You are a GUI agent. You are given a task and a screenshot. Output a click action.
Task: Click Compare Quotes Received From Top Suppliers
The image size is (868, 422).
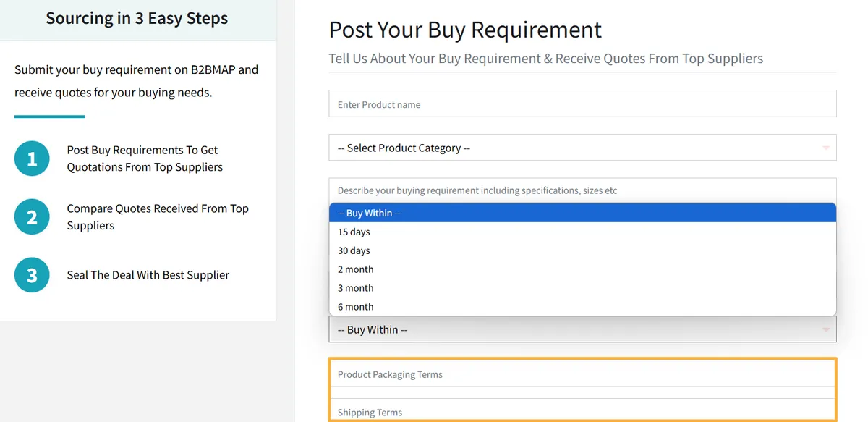pyautogui.click(x=158, y=217)
